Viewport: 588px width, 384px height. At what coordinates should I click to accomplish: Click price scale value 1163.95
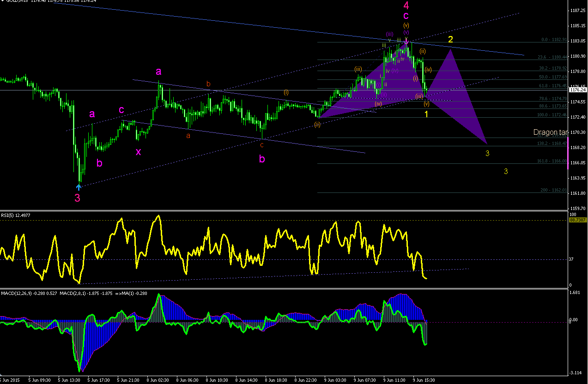coord(579,178)
